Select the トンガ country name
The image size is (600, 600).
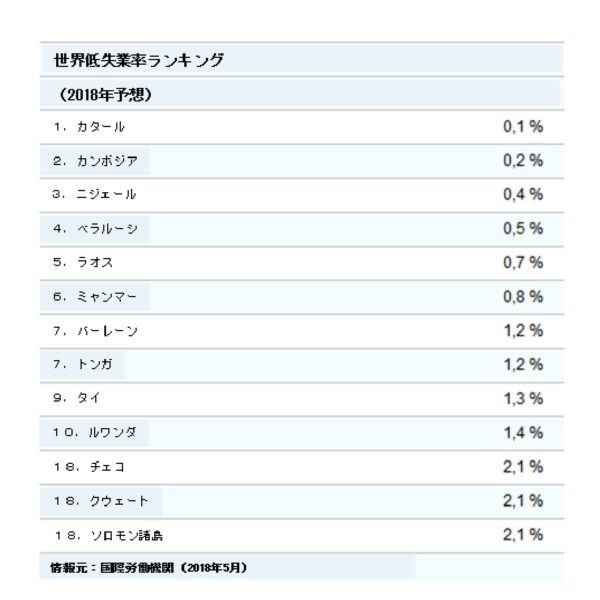(95, 364)
